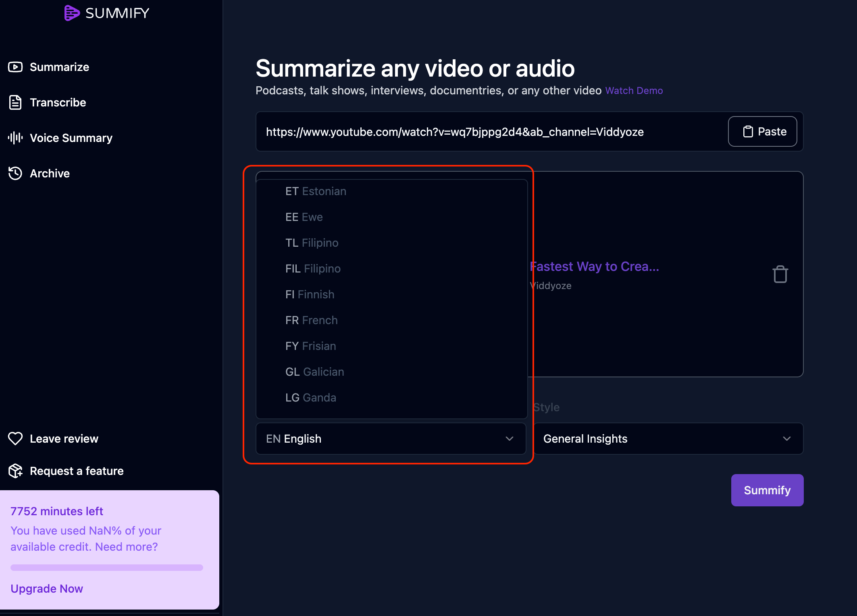Open the Watch Demo link
Image resolution: width=857 pixels, height=616 pixels.
634,91
